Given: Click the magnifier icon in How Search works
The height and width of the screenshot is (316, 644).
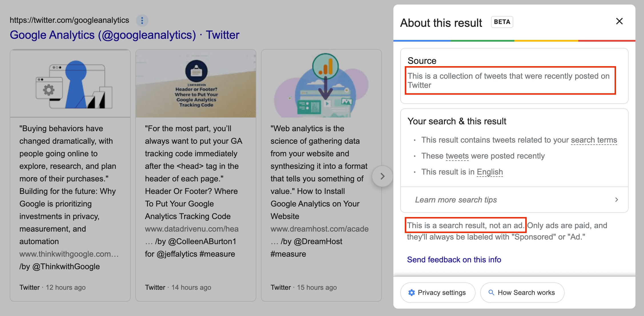Looking at the screenshot, I should coord(491,293).
